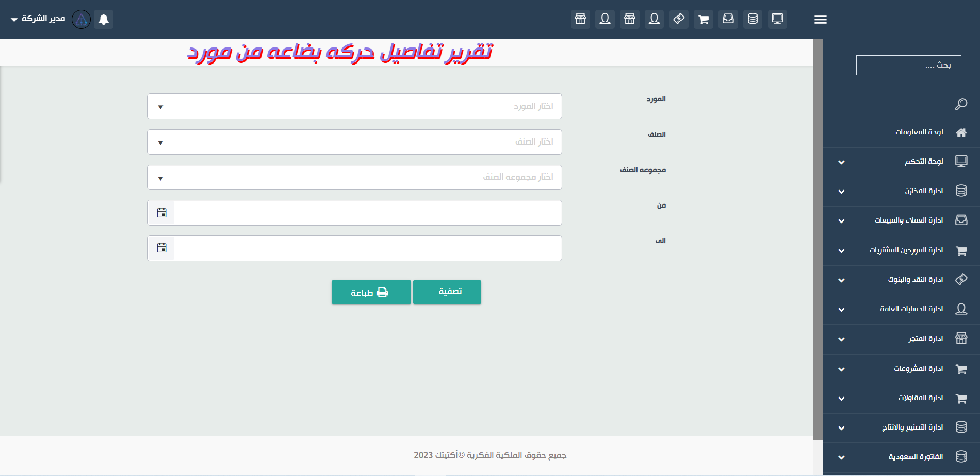The height and width of the screenshot is (476, 980).
Task: Click the shopping cart shortcut icon in top toolbar
Action: coord(704,19)
